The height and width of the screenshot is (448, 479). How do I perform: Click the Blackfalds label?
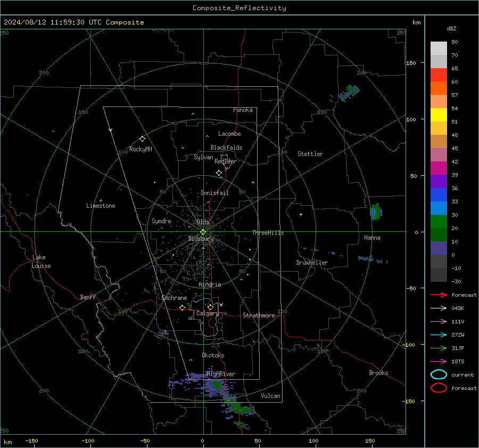click(226, 148)
